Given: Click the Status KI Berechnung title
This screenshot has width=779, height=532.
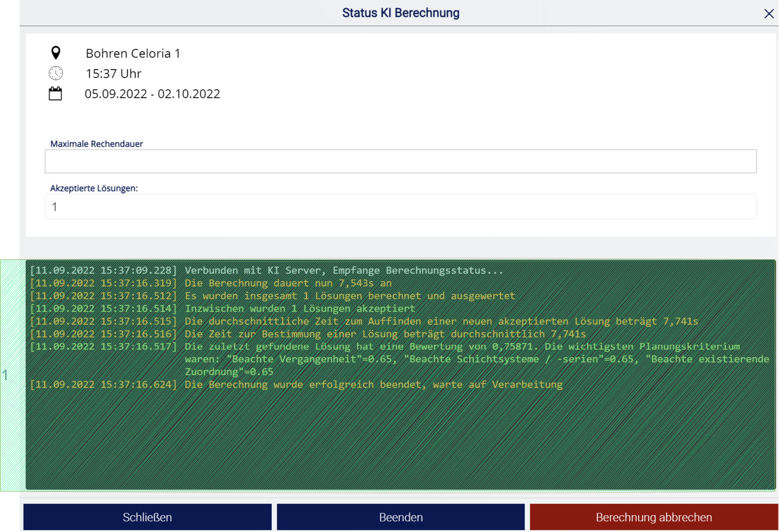Looking at the screenshot, I should [x=400, y=13].
